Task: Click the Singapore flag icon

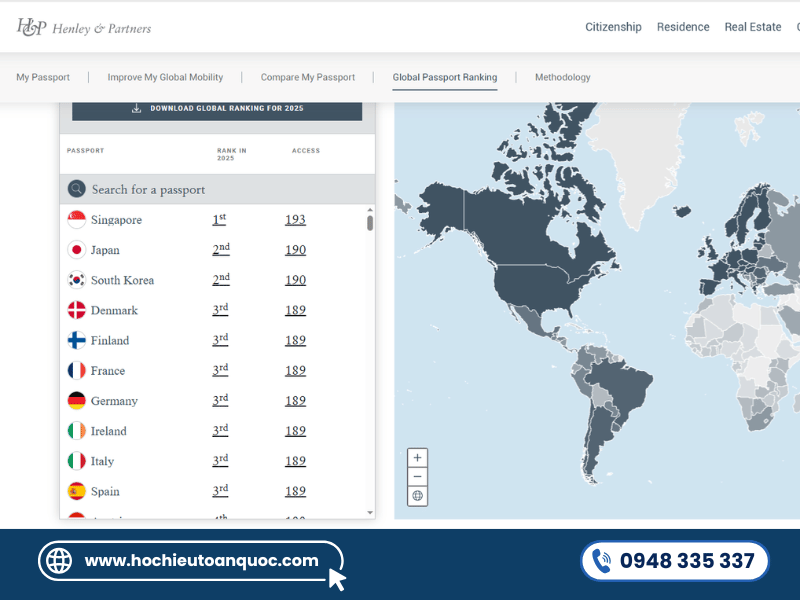Action: coord(77,220)
